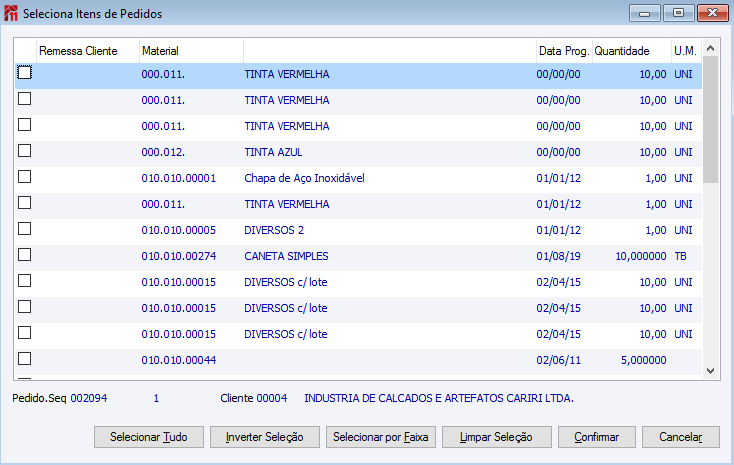Click the TINTA AZUL description

[x=273, y=152]
